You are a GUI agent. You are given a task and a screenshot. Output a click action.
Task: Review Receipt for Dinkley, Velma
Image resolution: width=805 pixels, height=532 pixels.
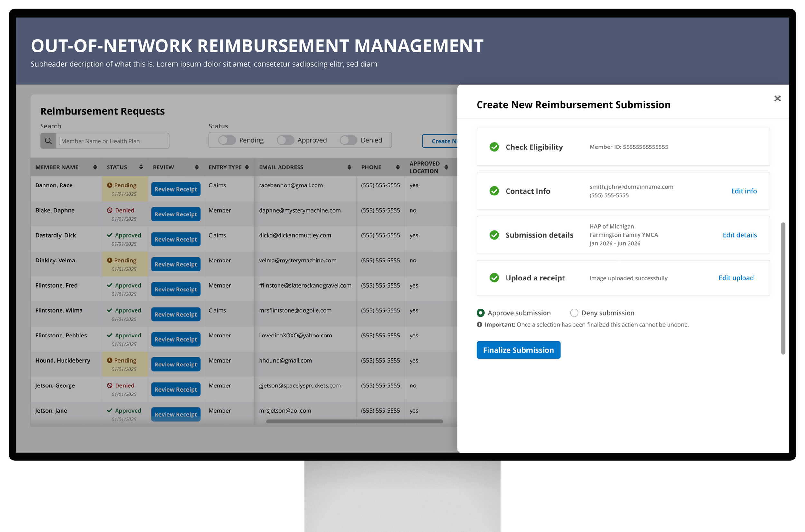176,264
